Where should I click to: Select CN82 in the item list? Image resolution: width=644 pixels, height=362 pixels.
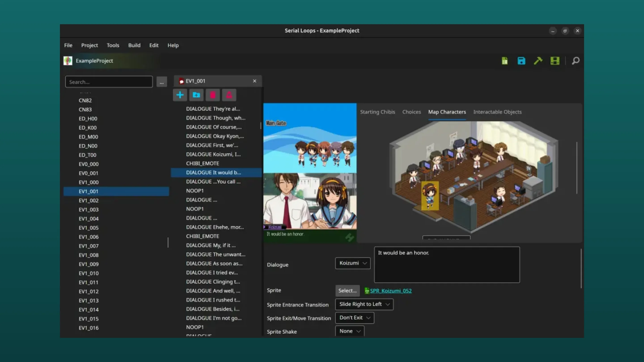click(116, 100)
